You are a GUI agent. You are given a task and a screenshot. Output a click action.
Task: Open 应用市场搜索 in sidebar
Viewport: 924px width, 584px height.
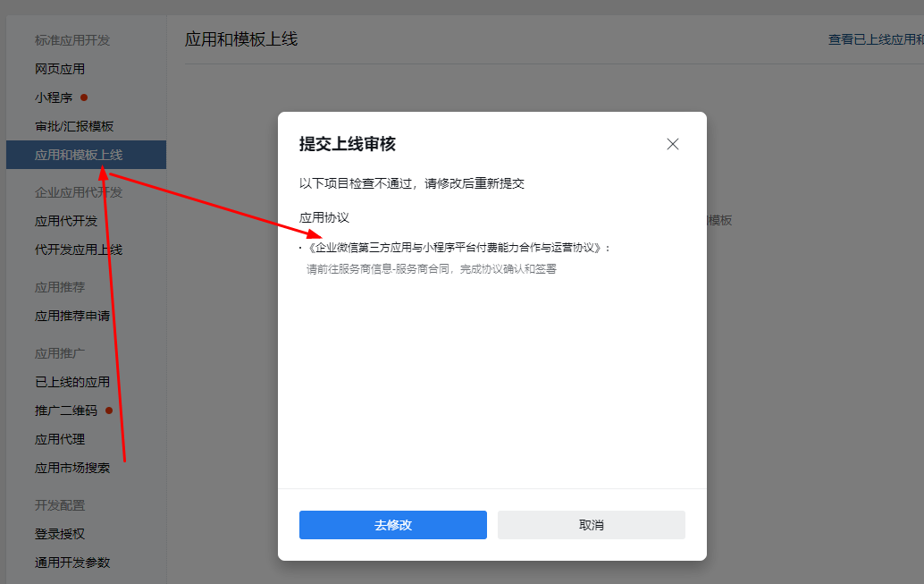(x=72, y=468)
